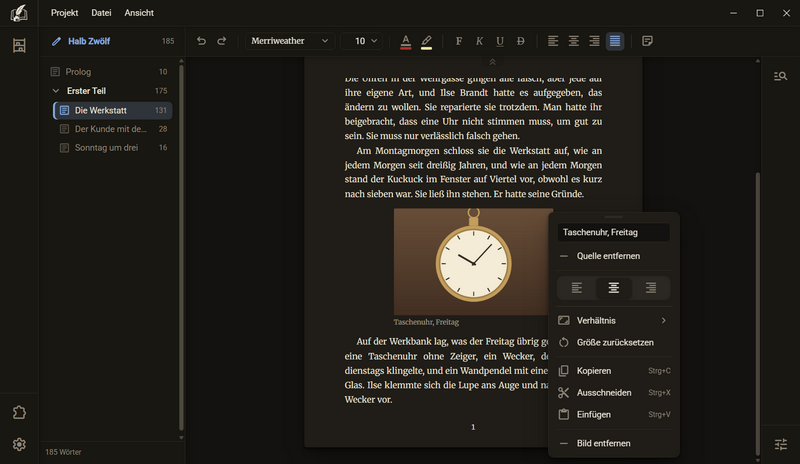The height and width of the screenshot is (464, 800).
Task: Center text alignment in the toolbar
Action: click(573, 41)
